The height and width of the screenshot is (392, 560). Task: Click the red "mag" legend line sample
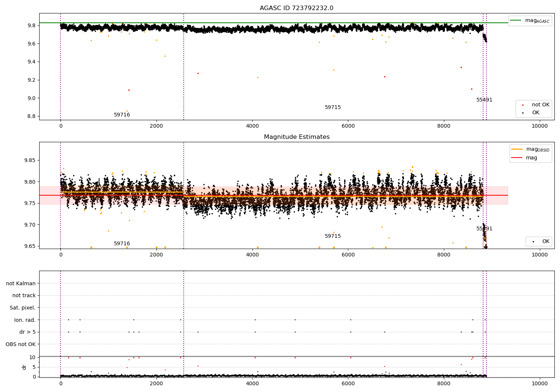(517, 158)
